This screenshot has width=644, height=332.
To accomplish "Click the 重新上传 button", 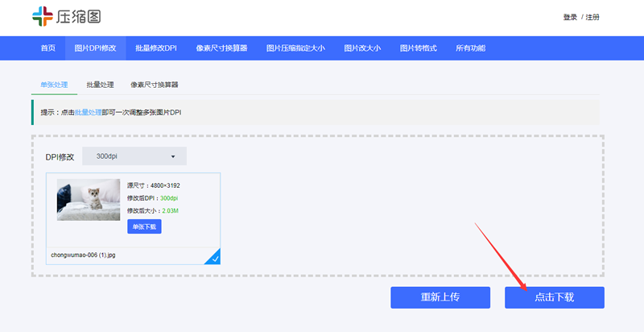I will [x=440, y=297].
